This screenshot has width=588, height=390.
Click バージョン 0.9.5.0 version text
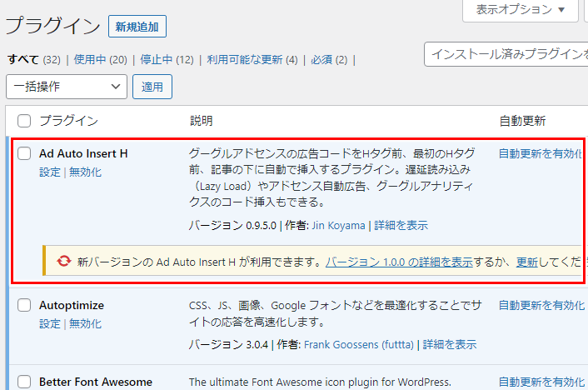(x=232, y=226)
